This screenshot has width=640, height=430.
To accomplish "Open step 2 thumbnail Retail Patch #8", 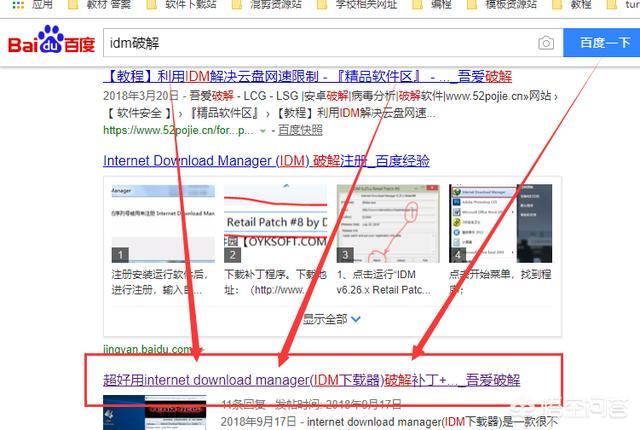I will pyautogui.click(x=276, y=224).
